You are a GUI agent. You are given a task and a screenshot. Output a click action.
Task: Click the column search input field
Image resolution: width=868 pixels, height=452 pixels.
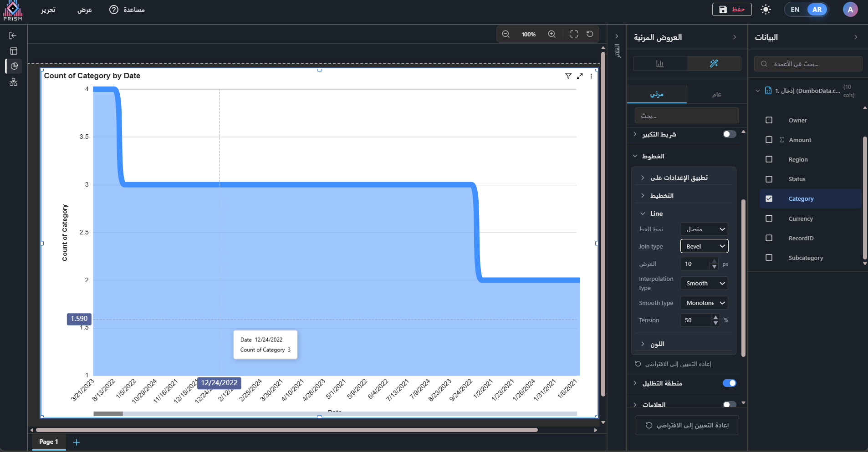click(808, 64)
